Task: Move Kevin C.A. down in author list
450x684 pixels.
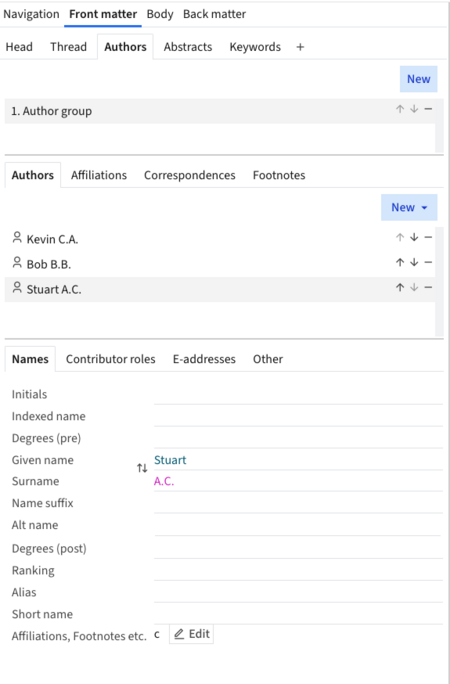Action: pos(414,237)
